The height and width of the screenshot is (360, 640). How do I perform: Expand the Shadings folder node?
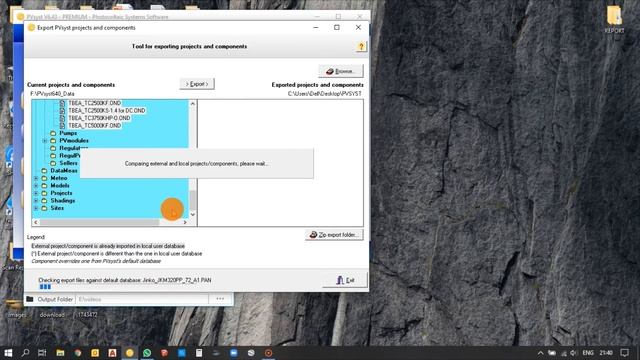pyautogui.click(x=36, y=201)
